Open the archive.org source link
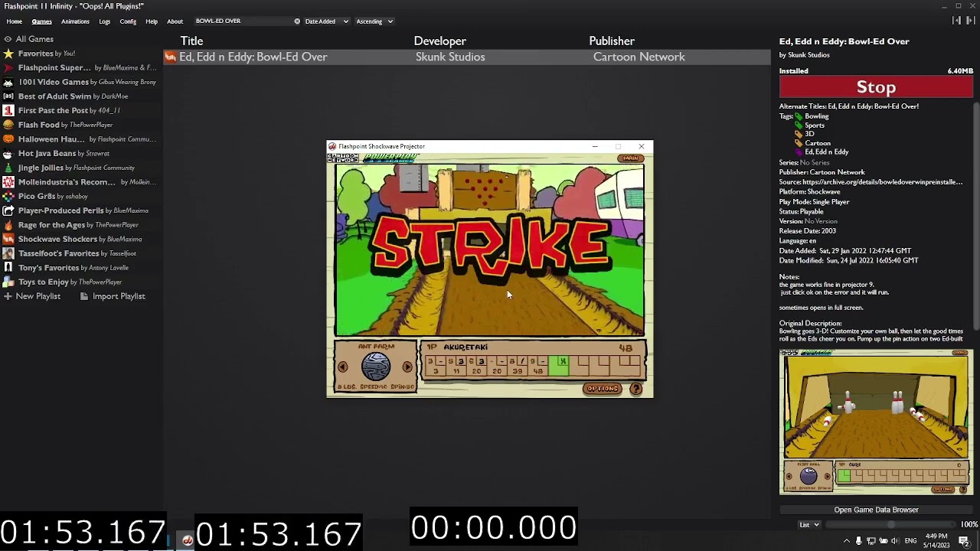Screen dimensions: 980x551 (883, 182)
